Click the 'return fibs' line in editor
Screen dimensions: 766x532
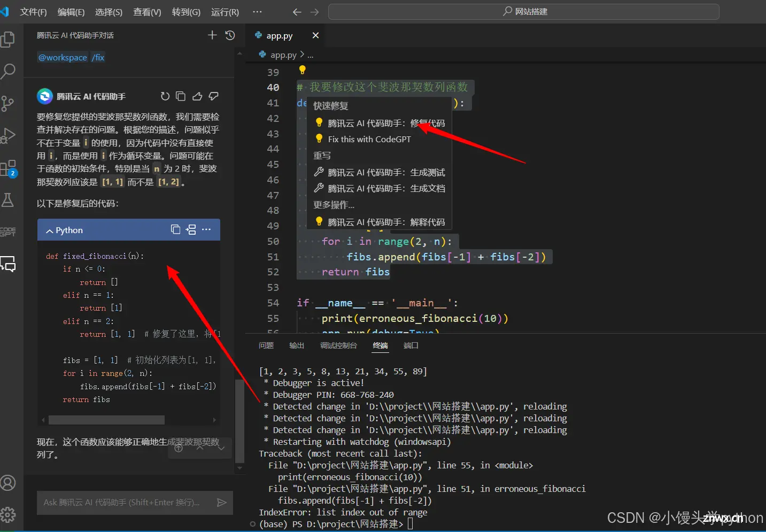[x=355, y=272]
